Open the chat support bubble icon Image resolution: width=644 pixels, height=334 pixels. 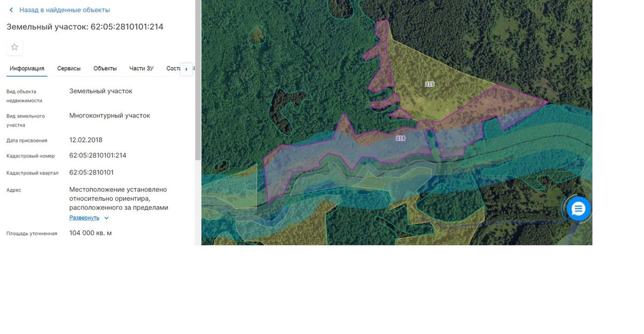(x=579, y=209)
